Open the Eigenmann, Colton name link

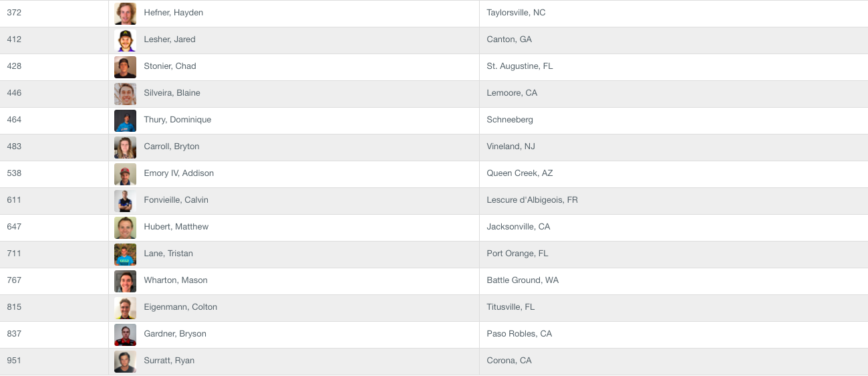pos(180,307)
